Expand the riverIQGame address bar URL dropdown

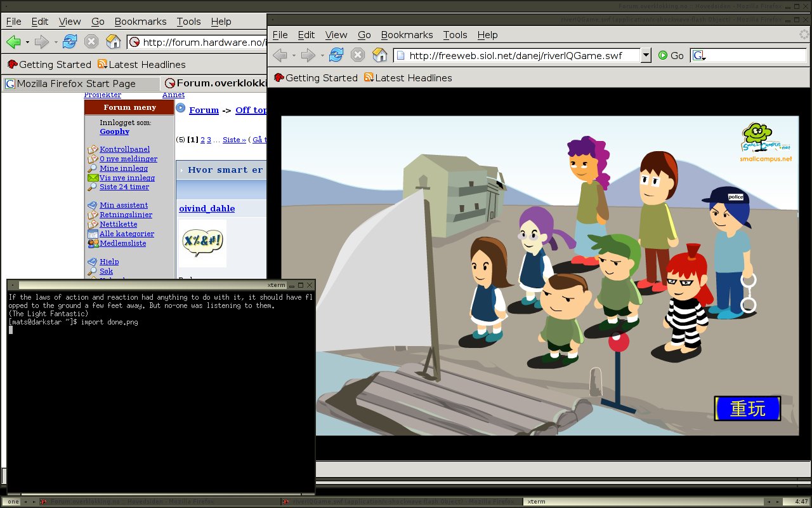pos(646,56)
